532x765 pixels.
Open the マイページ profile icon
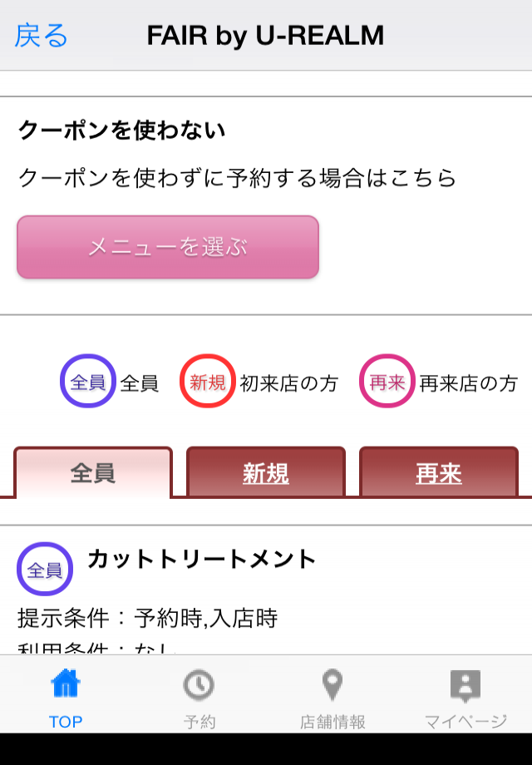click(x=465, y=685)
